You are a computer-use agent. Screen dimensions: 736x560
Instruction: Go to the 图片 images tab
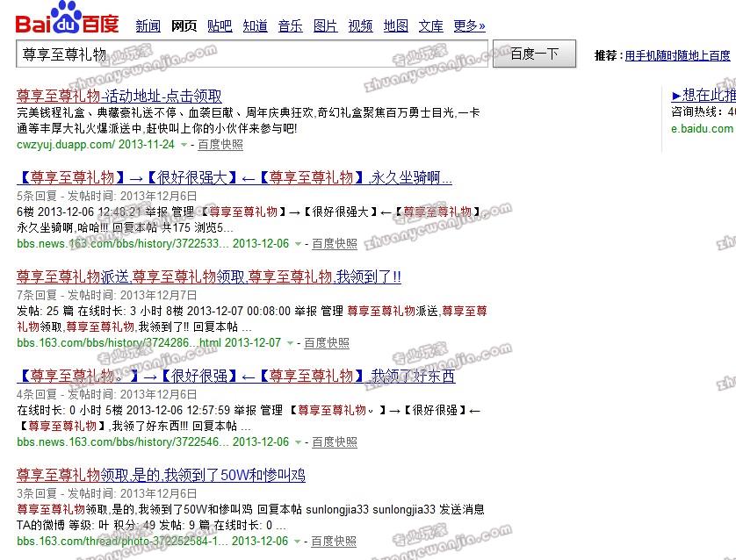point(325,25)
